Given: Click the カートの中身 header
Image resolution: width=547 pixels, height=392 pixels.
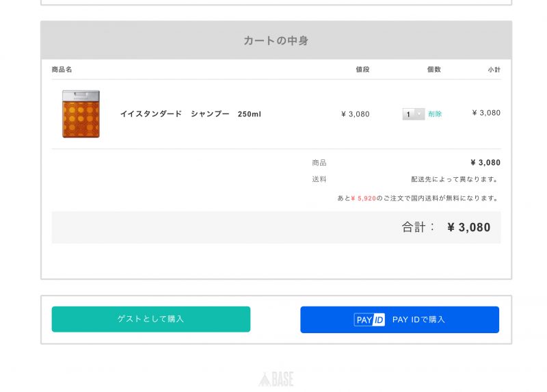Looking at the screenshot, I should pos(276,40).
